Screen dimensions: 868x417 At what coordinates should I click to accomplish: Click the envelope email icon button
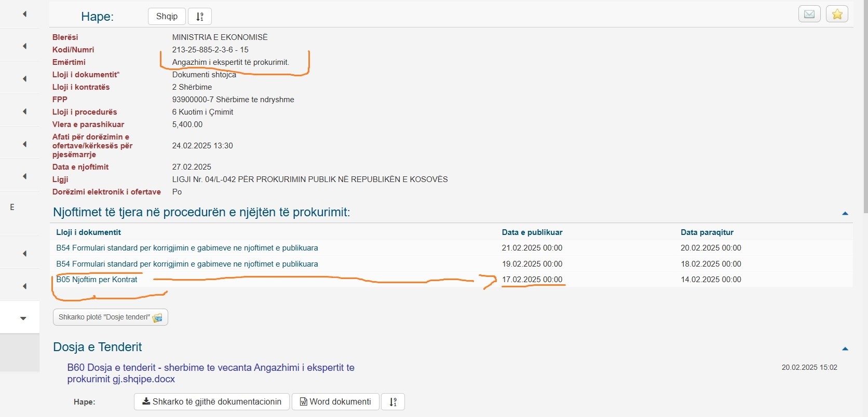(x=809, y=14)
